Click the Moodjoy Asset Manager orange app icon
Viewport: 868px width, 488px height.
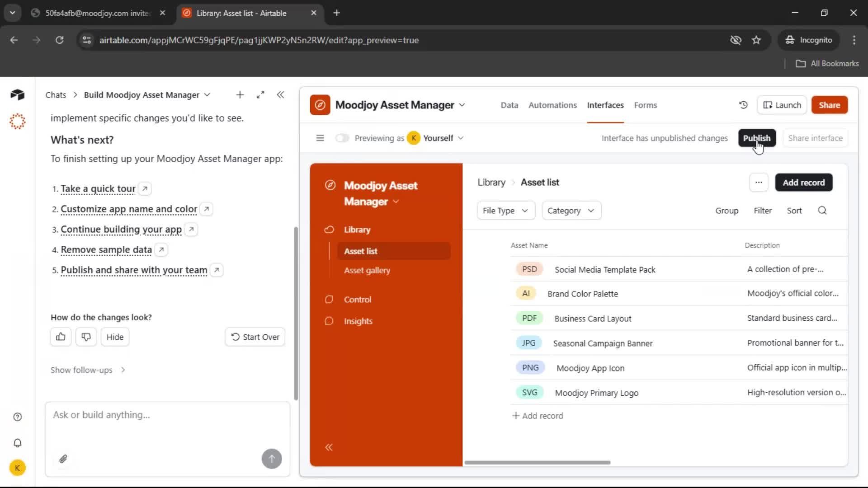pos(320,105)
